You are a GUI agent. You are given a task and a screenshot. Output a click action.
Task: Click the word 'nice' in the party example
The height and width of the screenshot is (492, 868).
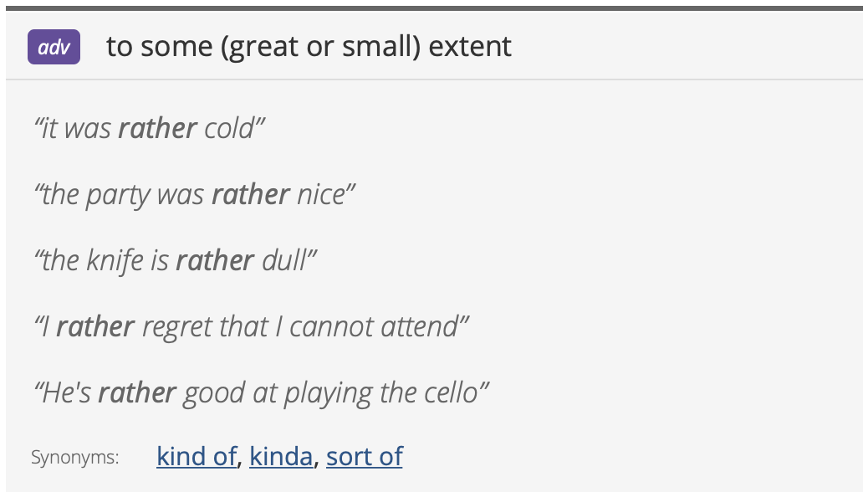(322, 194)
